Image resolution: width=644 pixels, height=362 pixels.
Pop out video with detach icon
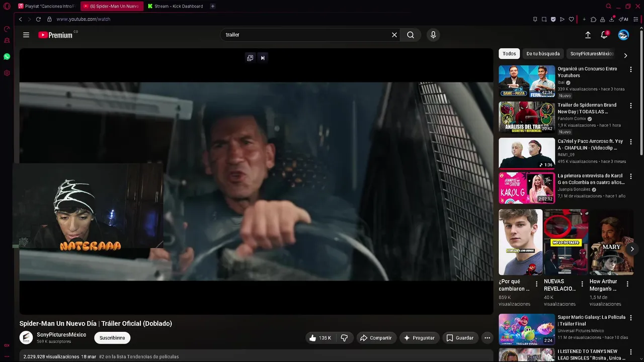click(x=250, y=58)
